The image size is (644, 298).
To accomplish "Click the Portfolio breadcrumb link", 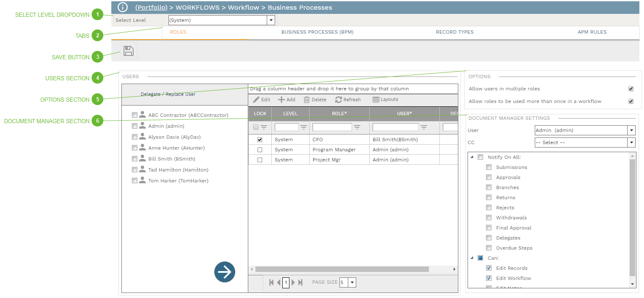I will click(151, 8).
